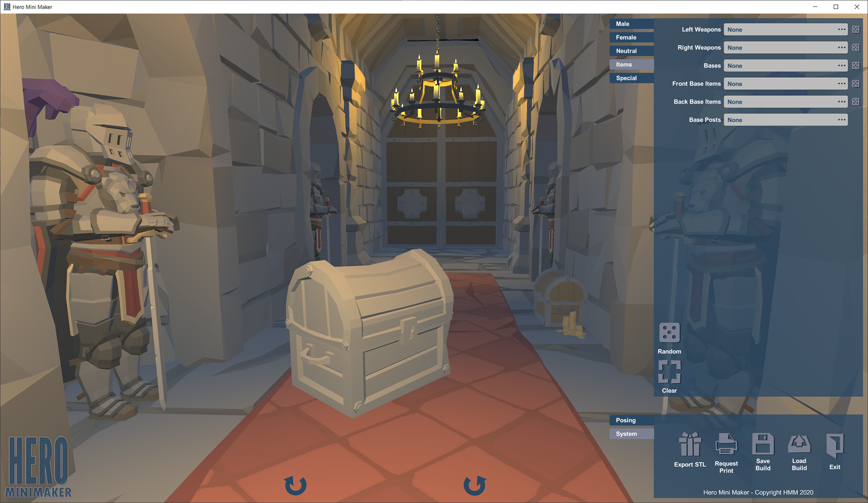The height and width of the screenshot is (503, 868).
Task: Randomize Back Base Items dice
Action: [x=855, y=102]
